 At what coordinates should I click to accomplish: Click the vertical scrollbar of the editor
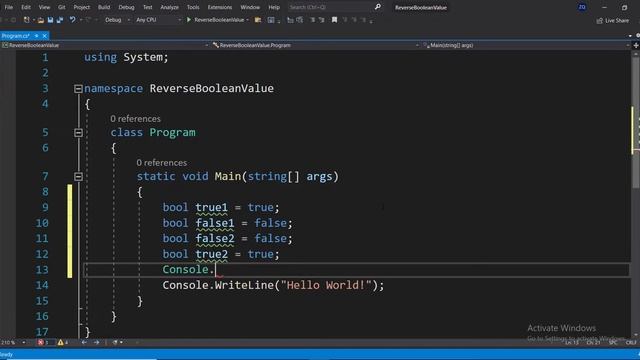point(636,194)
